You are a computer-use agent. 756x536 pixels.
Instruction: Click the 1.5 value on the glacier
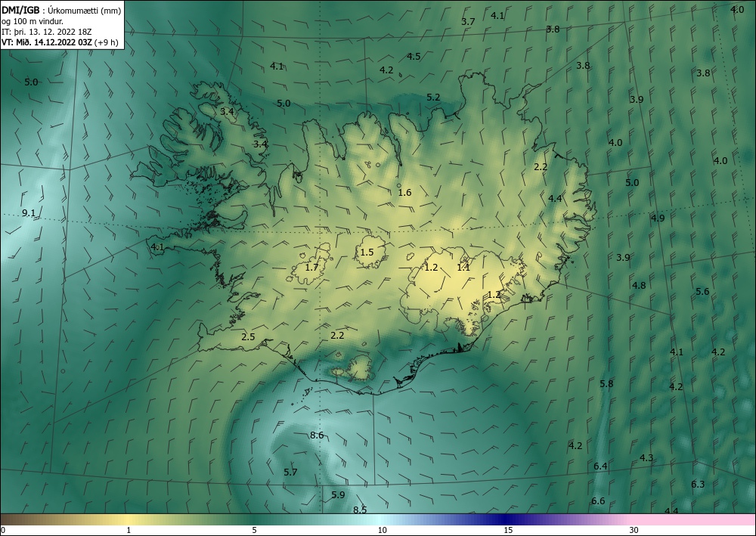point(367,252)
